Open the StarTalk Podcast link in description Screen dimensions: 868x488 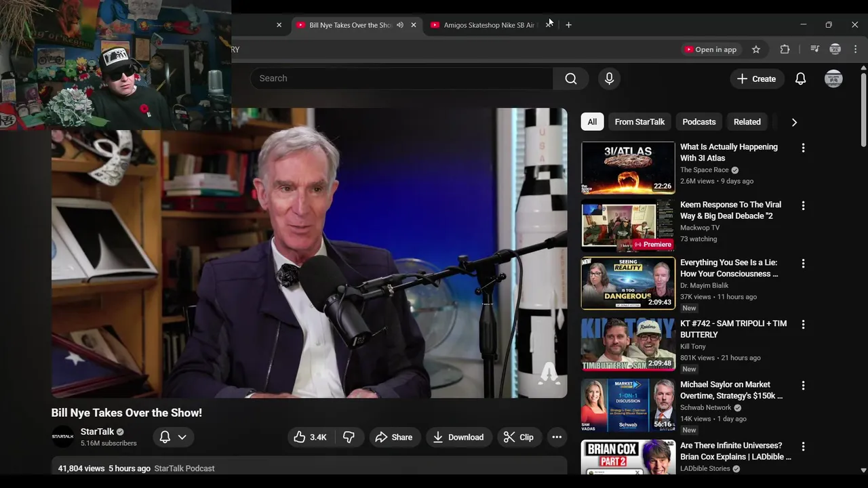click(x=184, y=468)
